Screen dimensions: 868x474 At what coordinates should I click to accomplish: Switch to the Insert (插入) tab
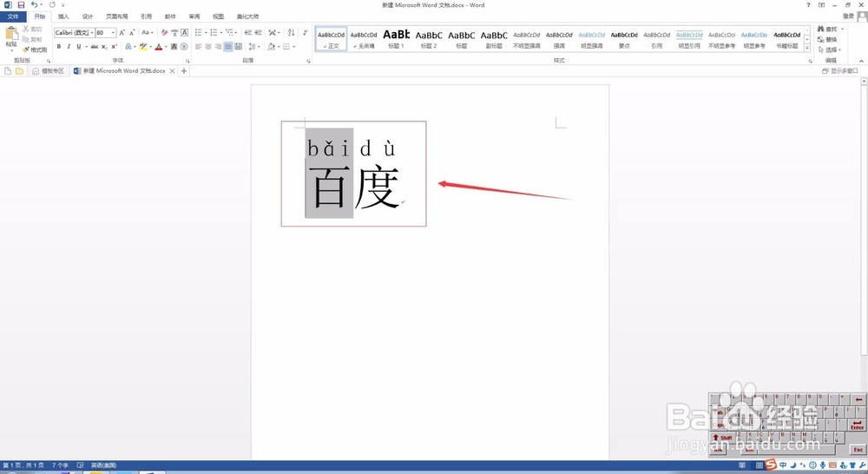pos(63,16)
